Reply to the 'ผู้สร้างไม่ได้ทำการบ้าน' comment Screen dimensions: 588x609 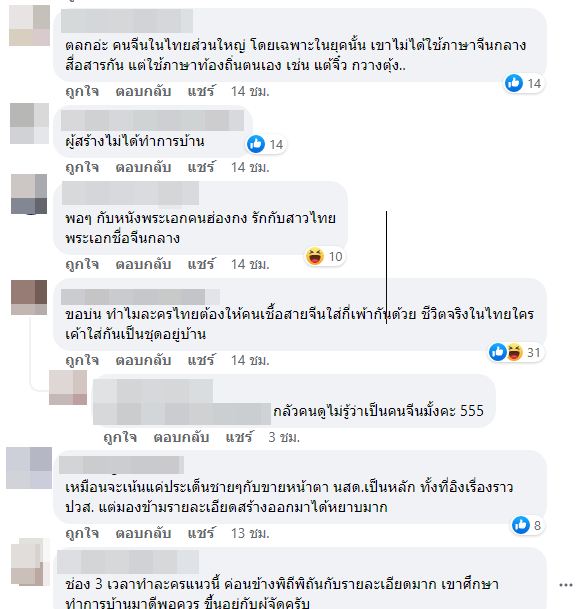[x=143, y=167]
